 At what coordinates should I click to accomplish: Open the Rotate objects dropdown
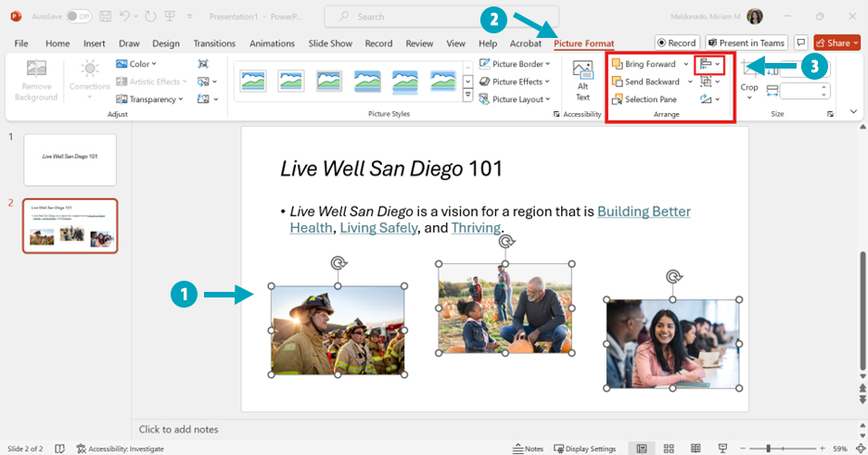pyautogui.click(x=709, y=99)
